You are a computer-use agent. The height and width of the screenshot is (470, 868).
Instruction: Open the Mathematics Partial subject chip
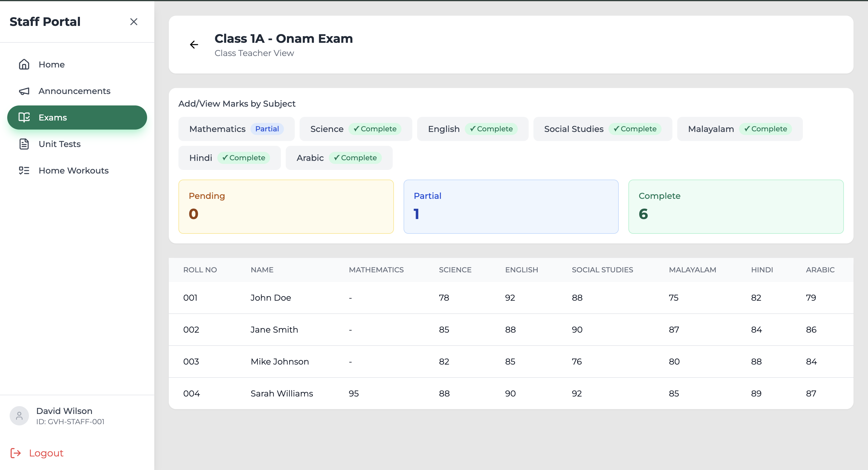[236, 129]
